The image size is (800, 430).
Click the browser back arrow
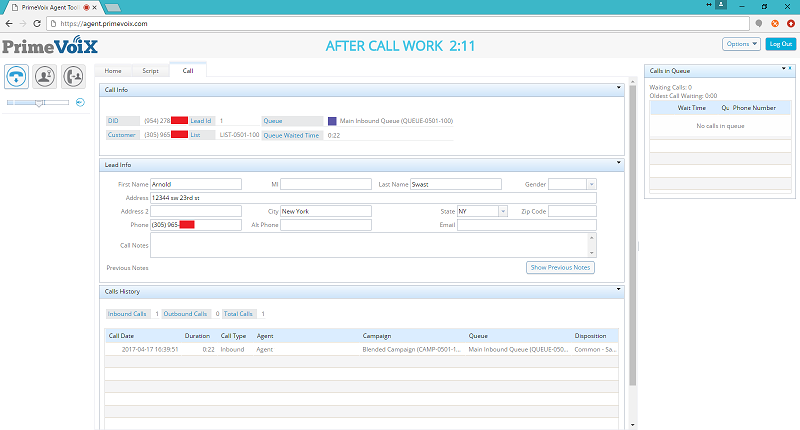tap(9, 23)
